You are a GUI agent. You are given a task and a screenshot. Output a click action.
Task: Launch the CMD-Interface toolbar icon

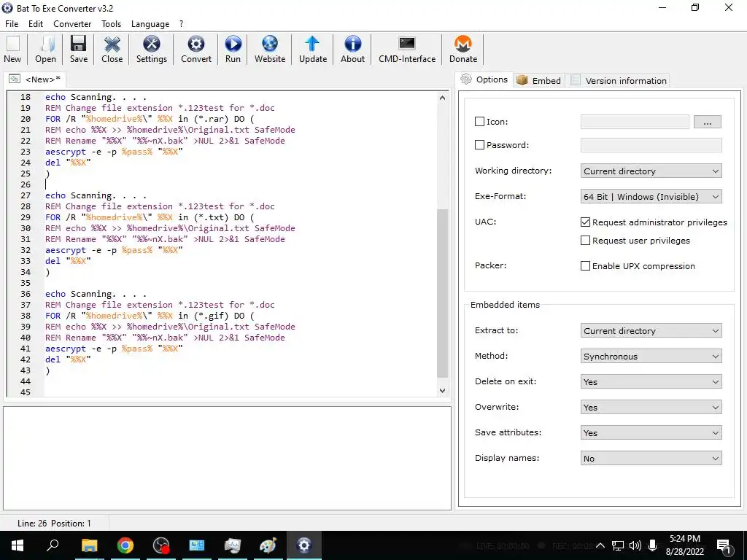click(407, 49)
